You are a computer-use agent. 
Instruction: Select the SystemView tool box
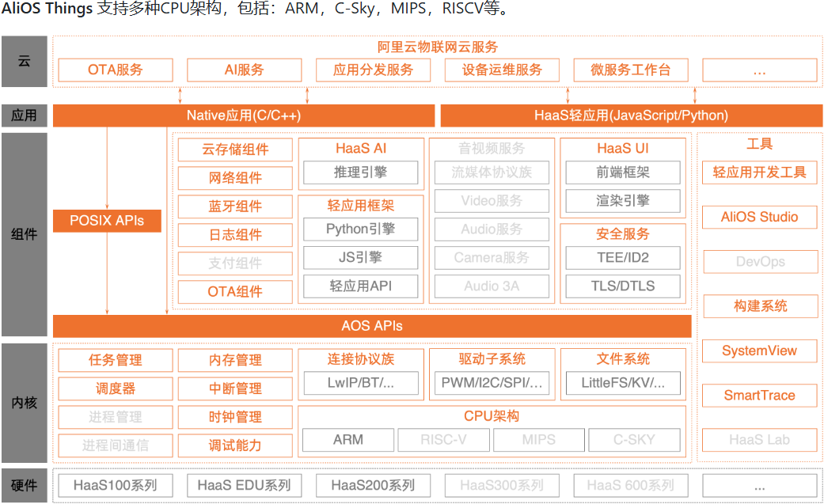759,351
